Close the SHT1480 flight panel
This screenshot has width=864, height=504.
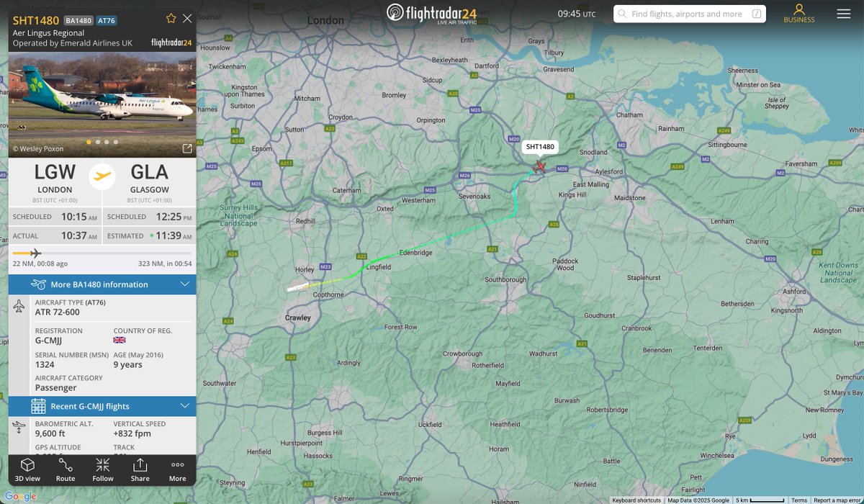click(187, 19)
